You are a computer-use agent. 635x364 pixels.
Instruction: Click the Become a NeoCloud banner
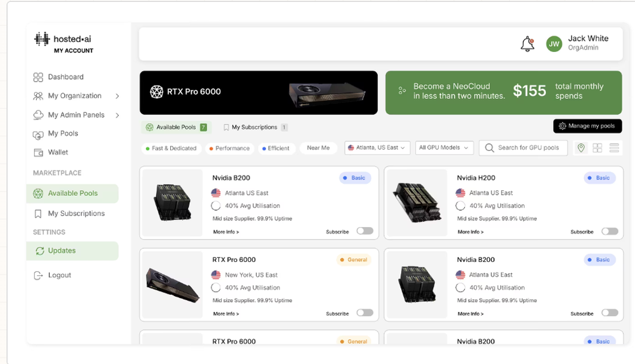click(x=504, y=93)
